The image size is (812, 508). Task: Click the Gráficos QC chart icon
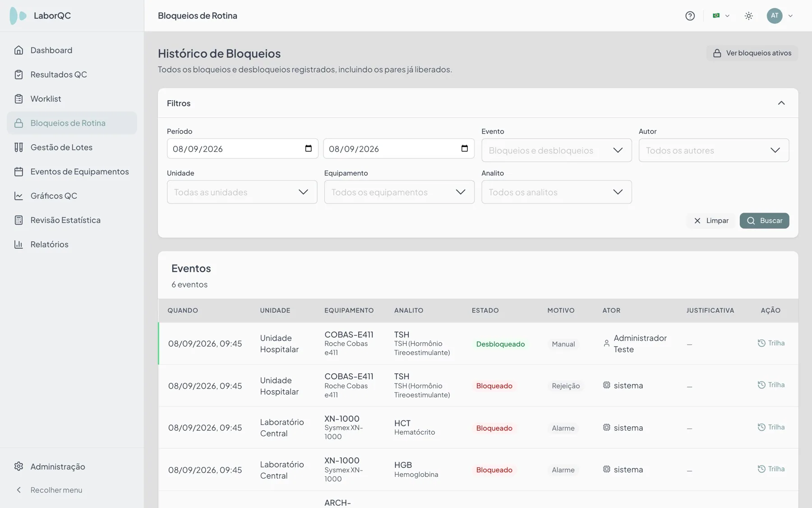point(18,196)
